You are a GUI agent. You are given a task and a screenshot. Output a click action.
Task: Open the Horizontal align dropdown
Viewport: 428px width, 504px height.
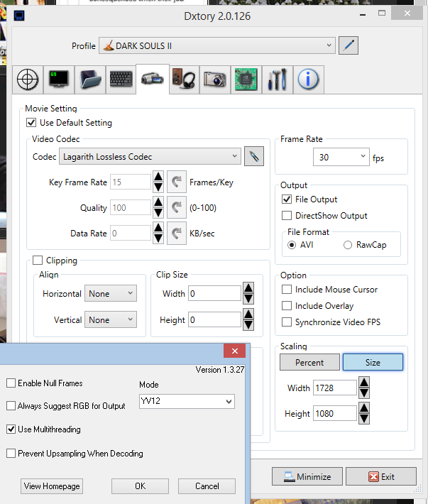coord(111,293)
